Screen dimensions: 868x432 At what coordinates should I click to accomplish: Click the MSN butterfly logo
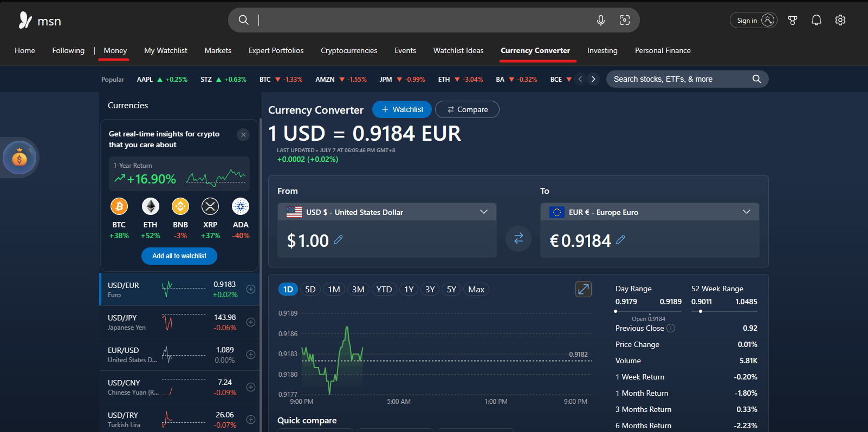tap(25, 20)
